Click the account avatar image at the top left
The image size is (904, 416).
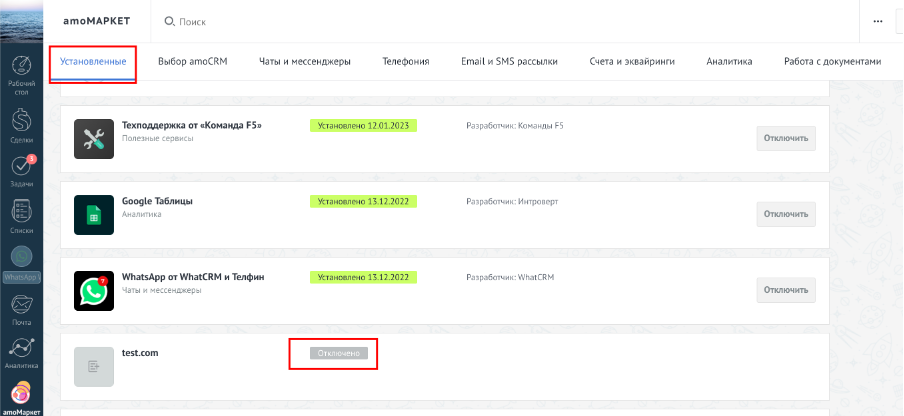pyautogui.click(x=21, y=21)
